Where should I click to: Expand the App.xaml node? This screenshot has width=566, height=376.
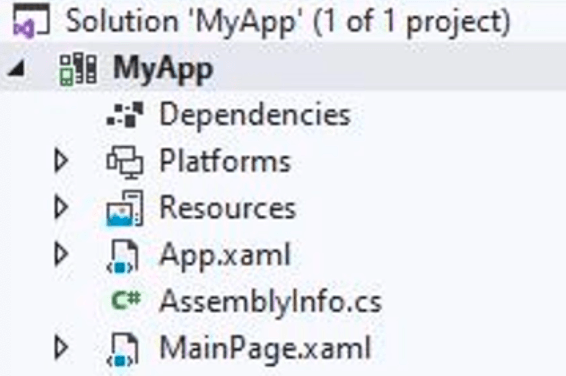pos(61,254)
